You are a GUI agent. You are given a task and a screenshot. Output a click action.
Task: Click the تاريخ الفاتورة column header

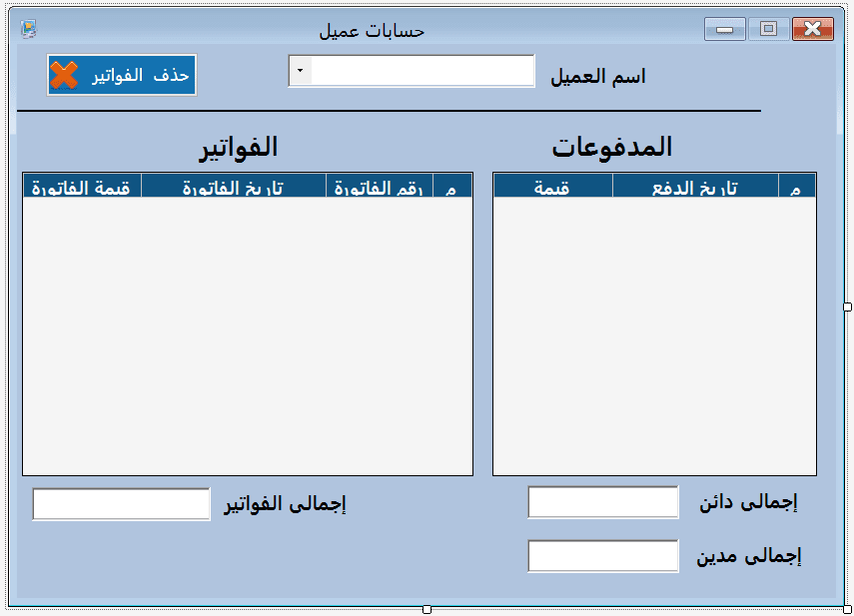pos(234,186)
